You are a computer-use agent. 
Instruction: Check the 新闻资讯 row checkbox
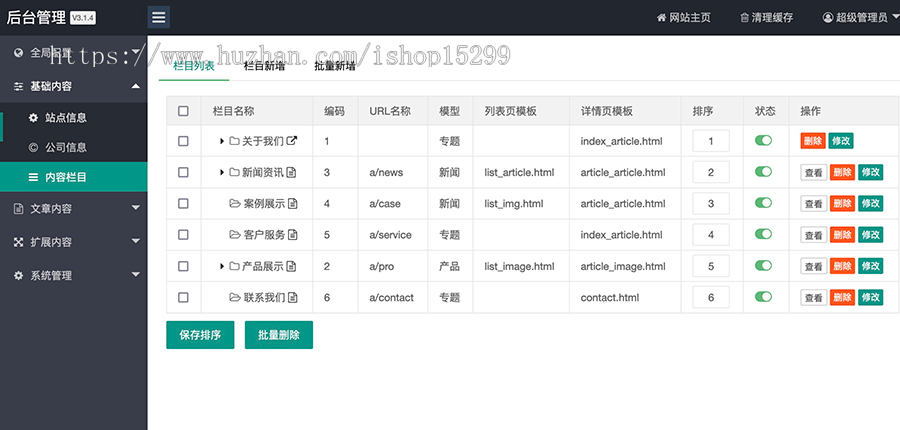[x=183, y=172]
